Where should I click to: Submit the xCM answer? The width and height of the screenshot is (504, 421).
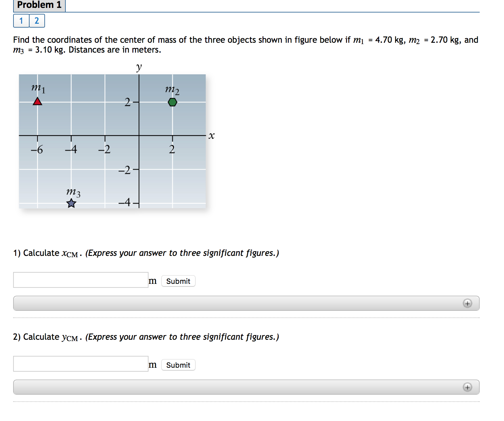[x=178, y=281]
